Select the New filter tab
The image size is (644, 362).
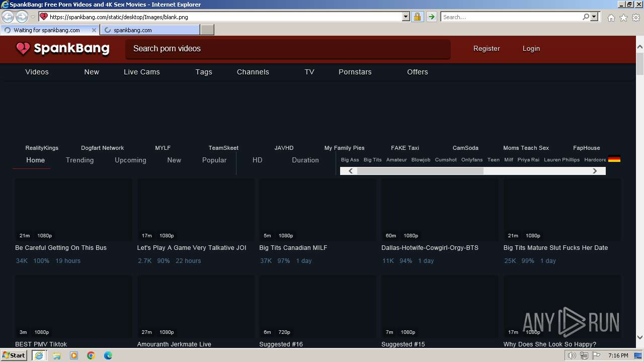click(174, 160)
